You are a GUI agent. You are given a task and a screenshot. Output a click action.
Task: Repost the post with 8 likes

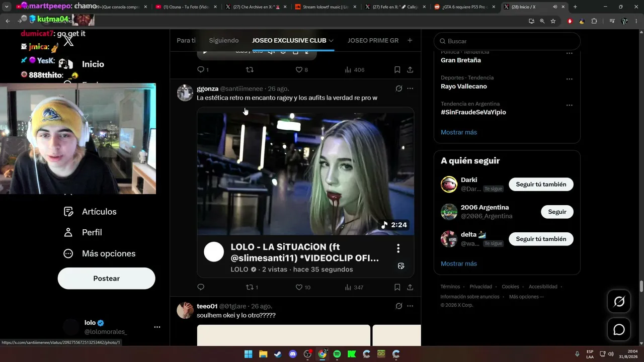coord(250,69)
